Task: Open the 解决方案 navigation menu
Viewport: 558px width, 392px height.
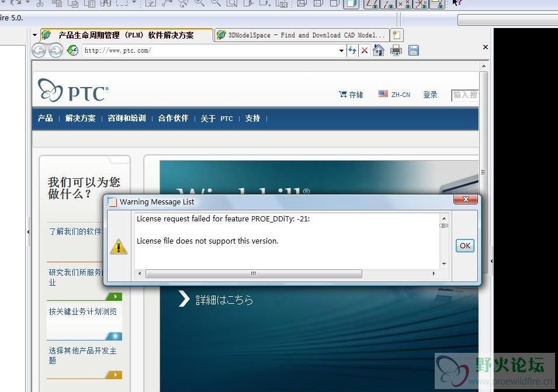Action: coord(81,118)
